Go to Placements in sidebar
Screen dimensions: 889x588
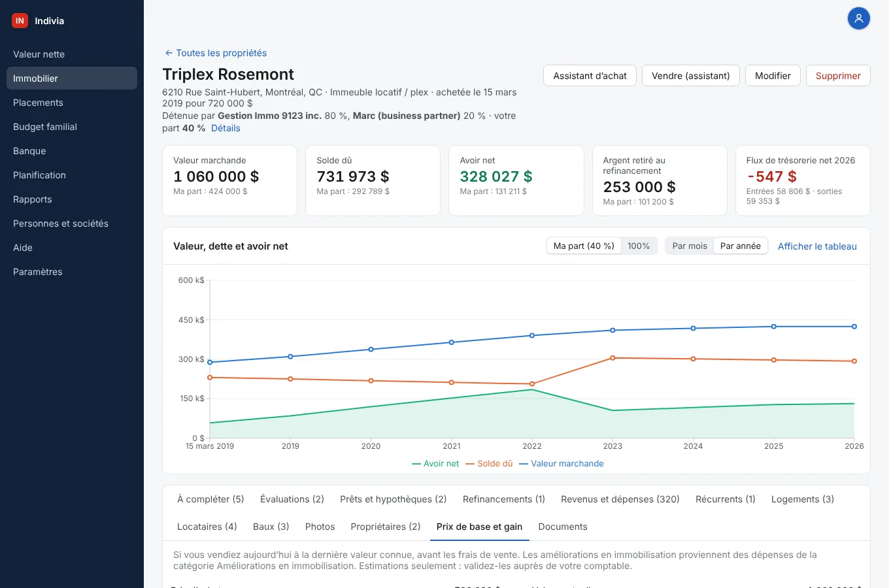point(72,103)
